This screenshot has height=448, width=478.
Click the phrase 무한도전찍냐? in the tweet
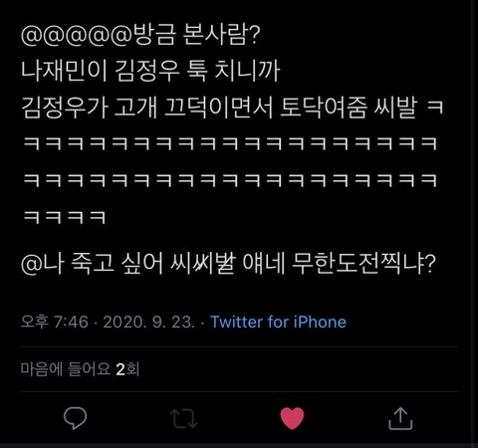point(363,264)
